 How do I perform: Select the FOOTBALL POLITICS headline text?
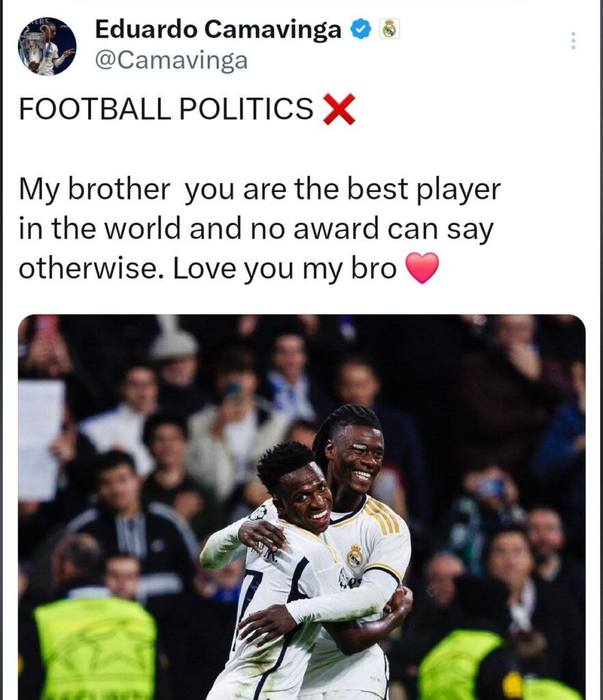tap(166, 109)
